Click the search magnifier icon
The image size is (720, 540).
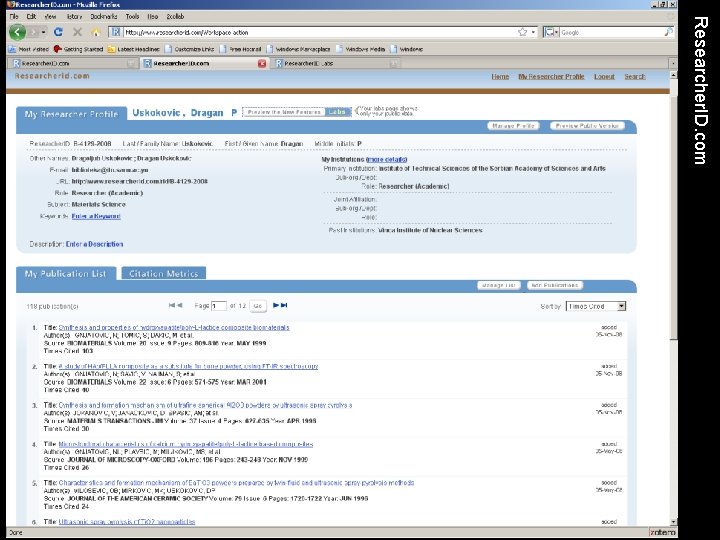(x=669, y=32)
